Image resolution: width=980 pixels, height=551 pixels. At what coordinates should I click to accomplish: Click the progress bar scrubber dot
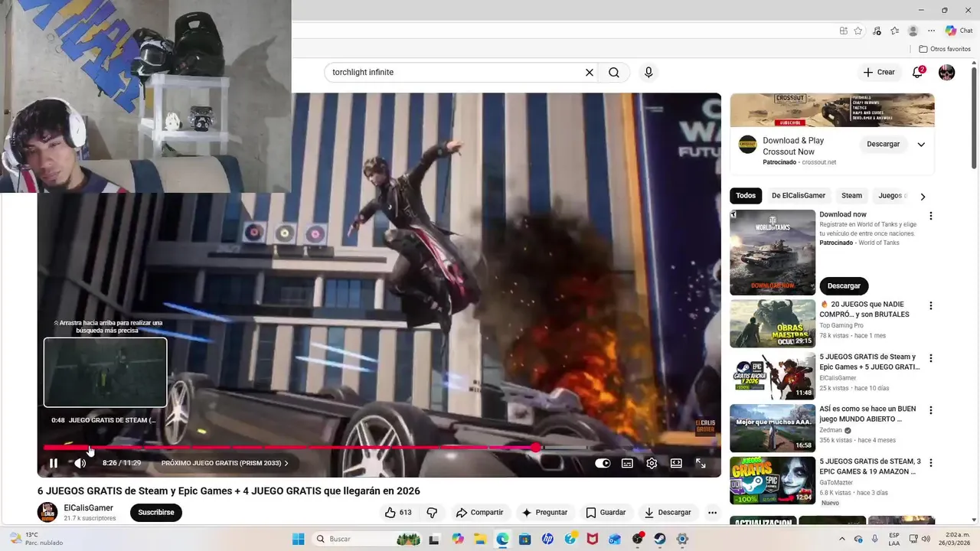[x=536, y=448]
